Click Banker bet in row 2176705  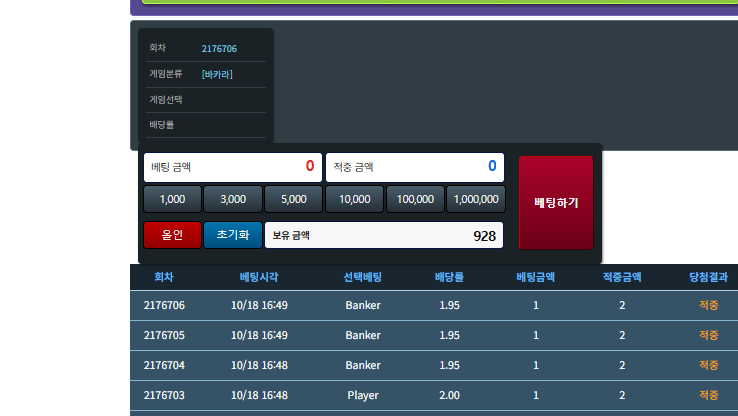[x=363, y=335]
